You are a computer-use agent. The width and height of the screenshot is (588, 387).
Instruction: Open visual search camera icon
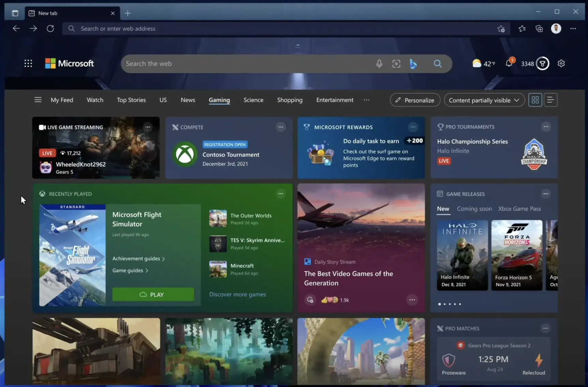(396, 64)
